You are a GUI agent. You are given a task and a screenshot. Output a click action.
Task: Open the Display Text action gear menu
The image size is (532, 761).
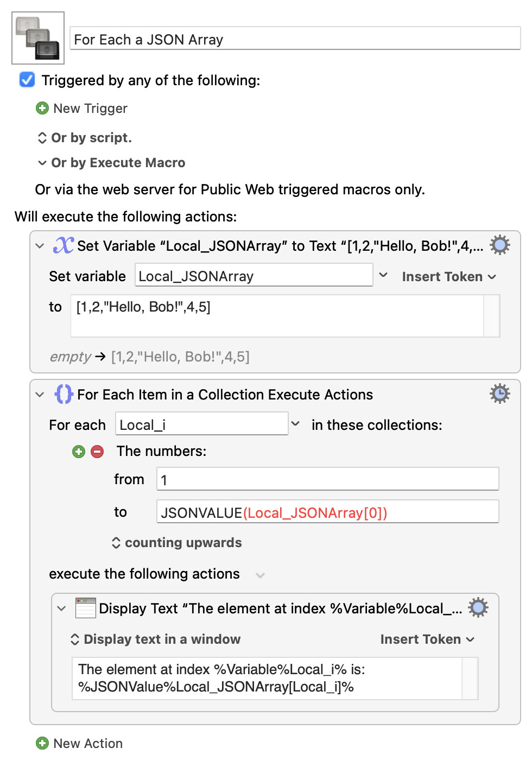[478, 607]
